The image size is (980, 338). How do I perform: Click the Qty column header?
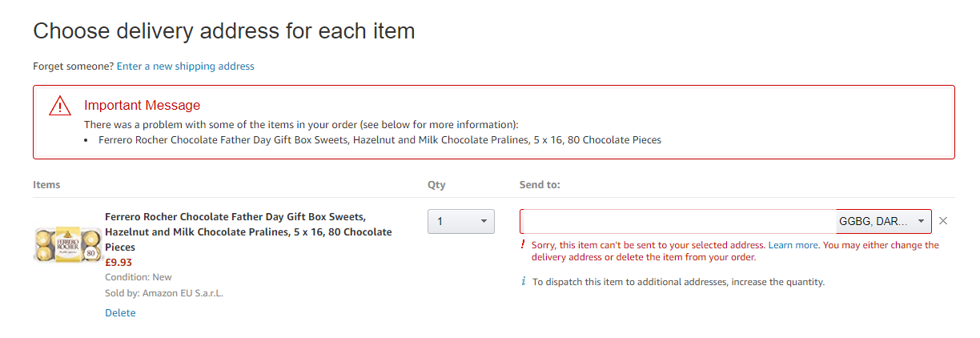[x=436, y=185]
